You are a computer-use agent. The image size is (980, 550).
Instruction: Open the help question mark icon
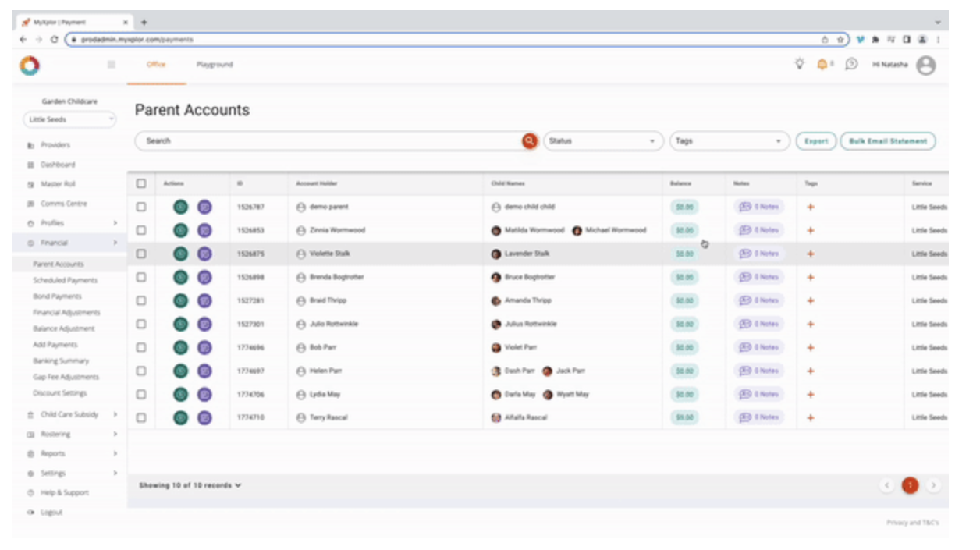pyautogui.click(x=851, y=65)
